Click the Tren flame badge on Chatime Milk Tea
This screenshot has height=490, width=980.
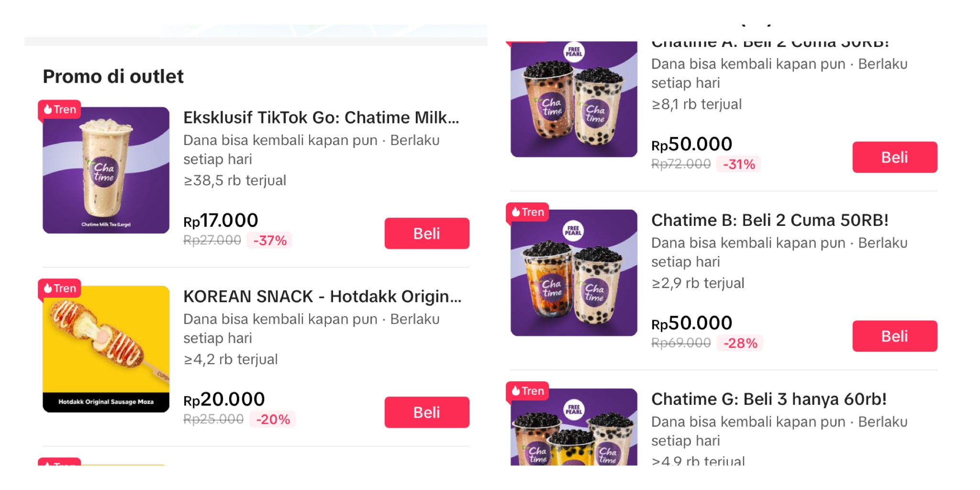click(60, 110)
